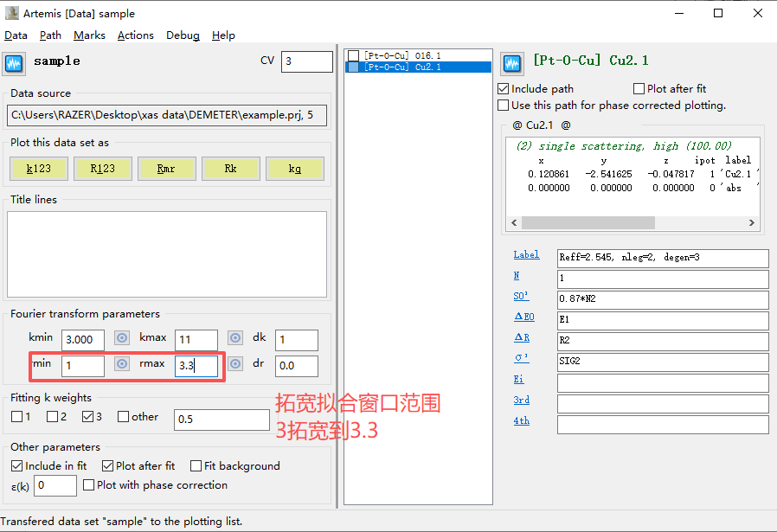Click left arrow of path geometry scrollbar
Screen dimensions: 777x532
514,223
